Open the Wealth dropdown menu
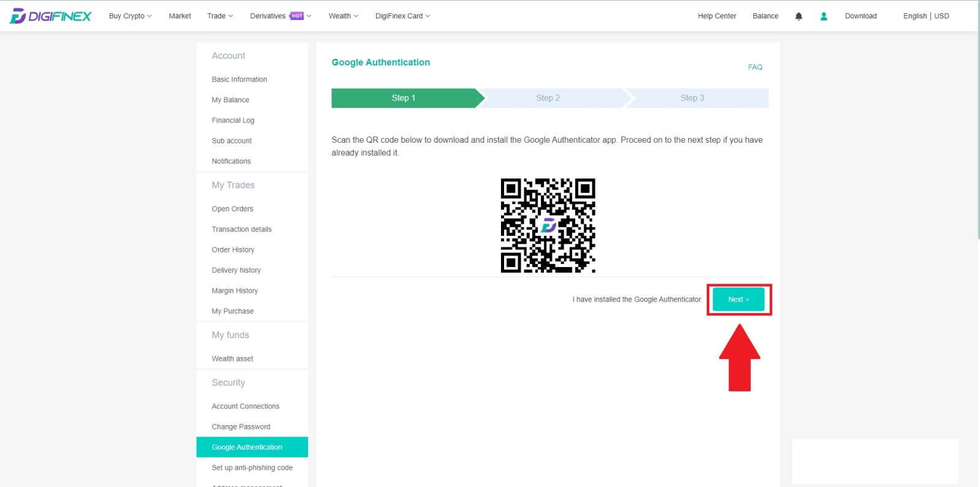 coord(343,16)
